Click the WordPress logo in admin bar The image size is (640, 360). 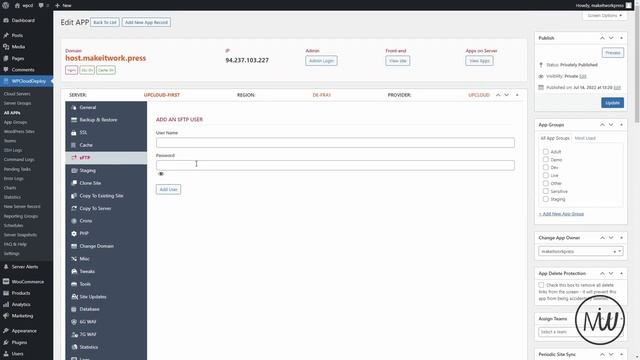(x=6, y=5)
